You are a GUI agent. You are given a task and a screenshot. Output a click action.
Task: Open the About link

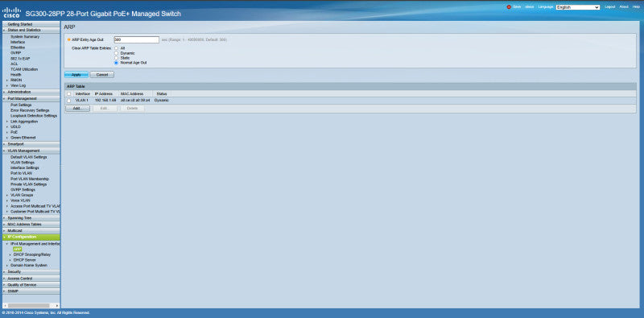[624, 7]
